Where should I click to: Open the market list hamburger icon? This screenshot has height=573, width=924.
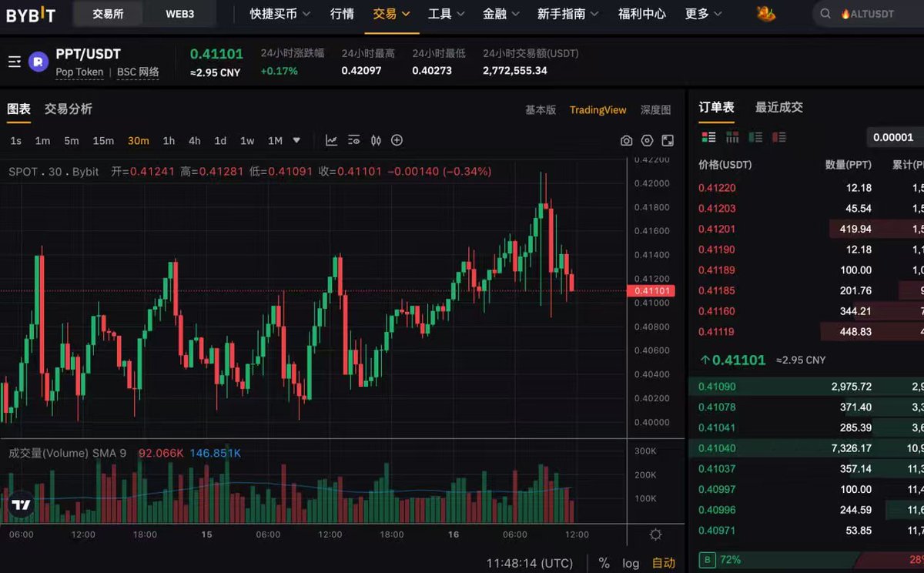[x=15, y=62]
